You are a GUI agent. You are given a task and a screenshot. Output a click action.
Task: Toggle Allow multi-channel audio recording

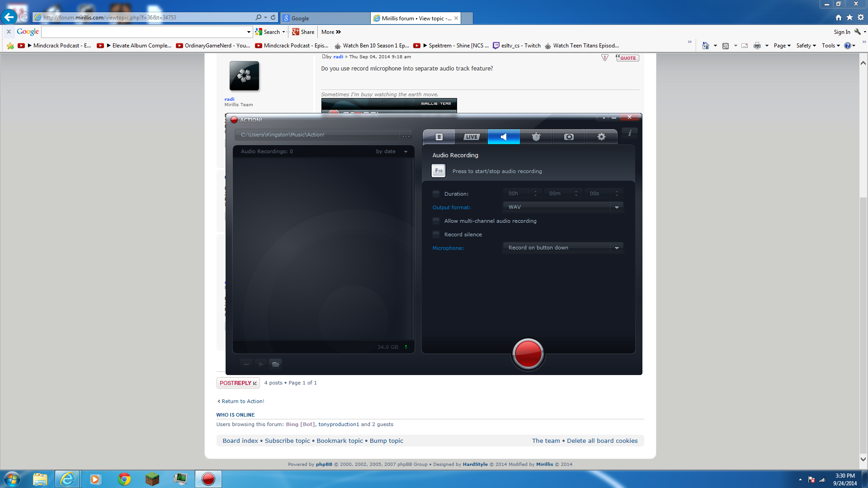[x=436, y=221]
